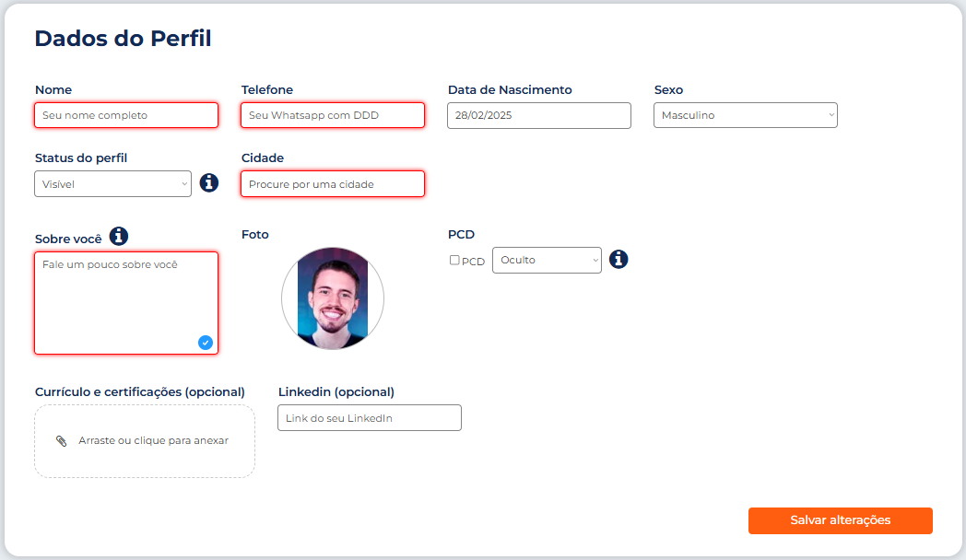This screenshot has width=966, height=560.
Task: Select the Data de Nascimento field
Action: [x=538, y=115]
